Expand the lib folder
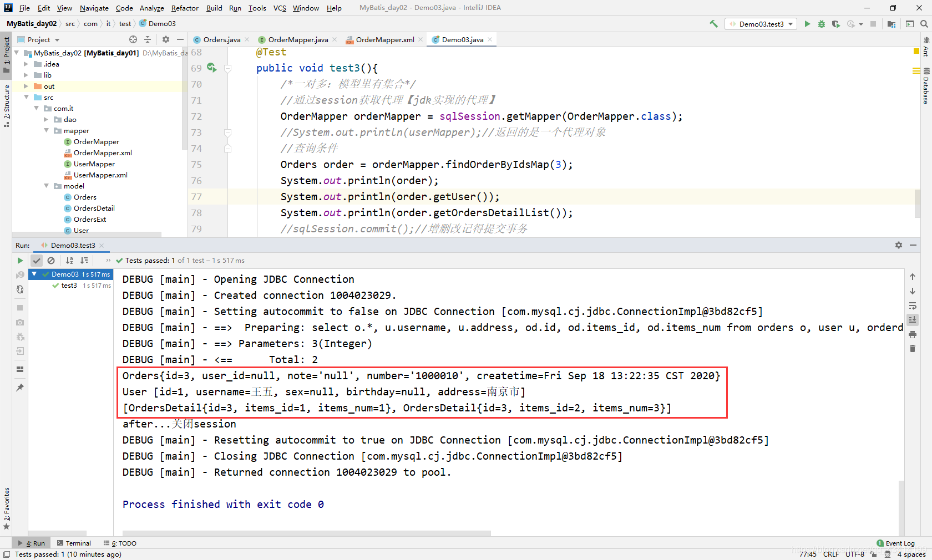This screenshot has width=932, height=560. (26, 75)
